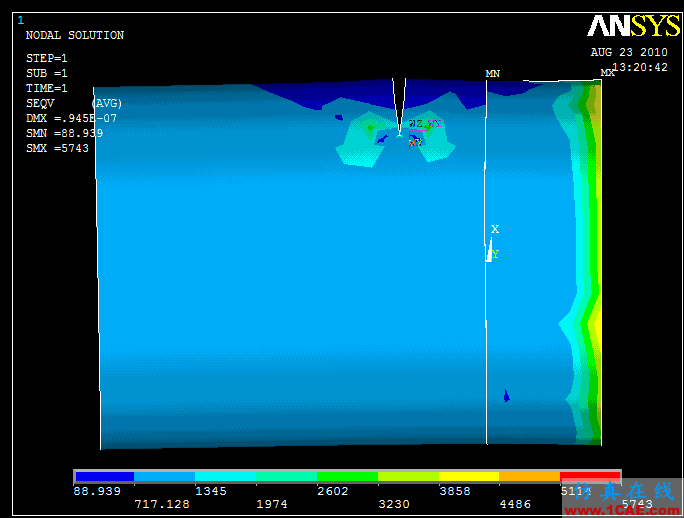This screenshot has width=684, height=518.
Task: Click the small dark blue spot near bottom
Action: tap(506, 395)
